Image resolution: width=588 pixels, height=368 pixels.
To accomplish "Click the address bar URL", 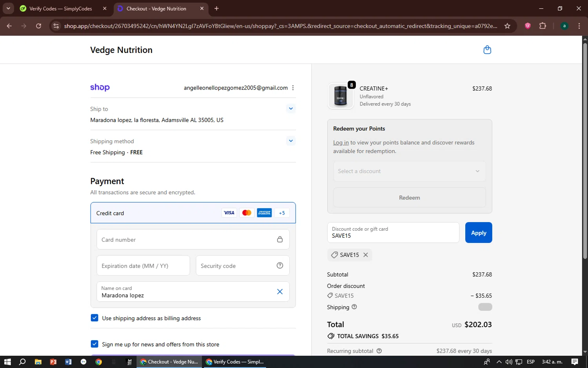I will click(280, 26).
